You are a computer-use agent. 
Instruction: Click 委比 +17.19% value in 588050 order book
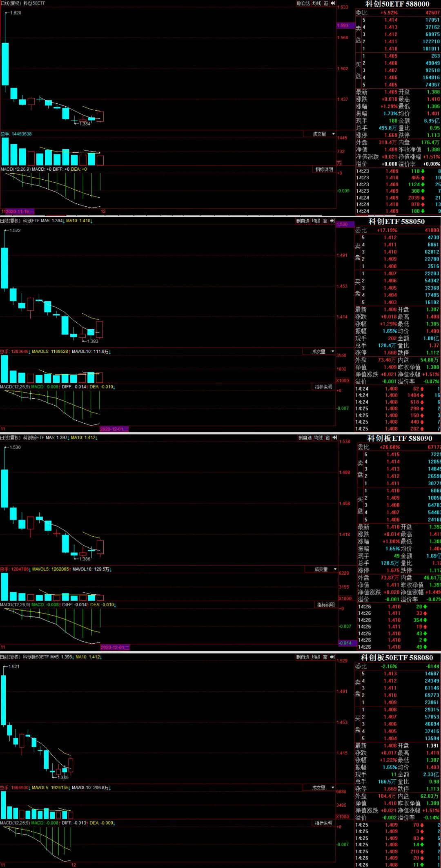387,230
